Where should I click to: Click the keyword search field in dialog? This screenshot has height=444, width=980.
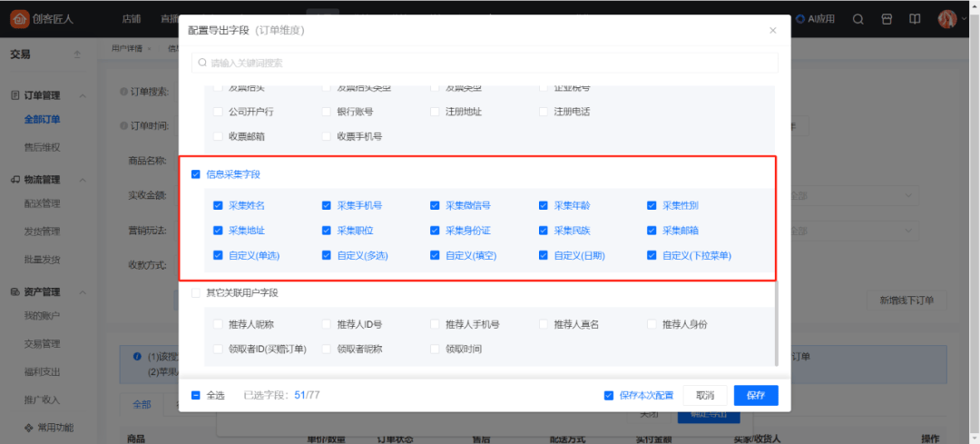[x=485, y=63]
